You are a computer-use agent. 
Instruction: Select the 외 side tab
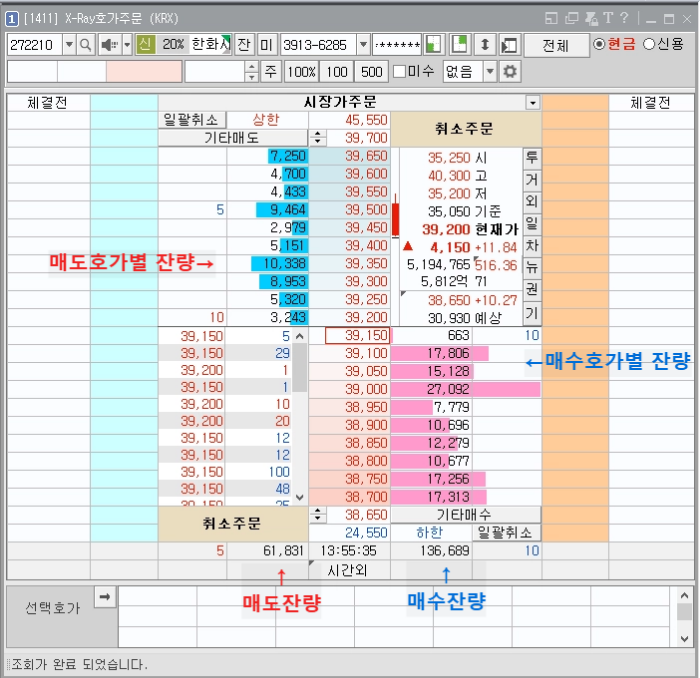coord(532,201)
